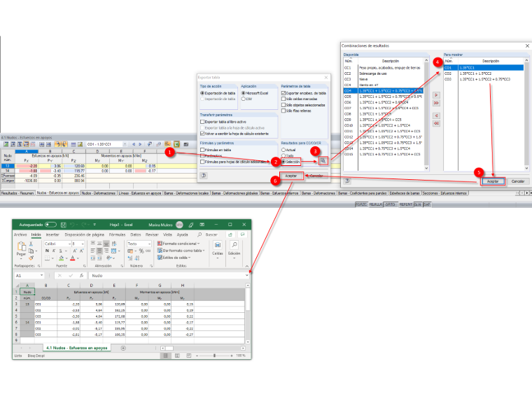Click the percent style icon
Screen dimensions: 532x399
(141, 251)
